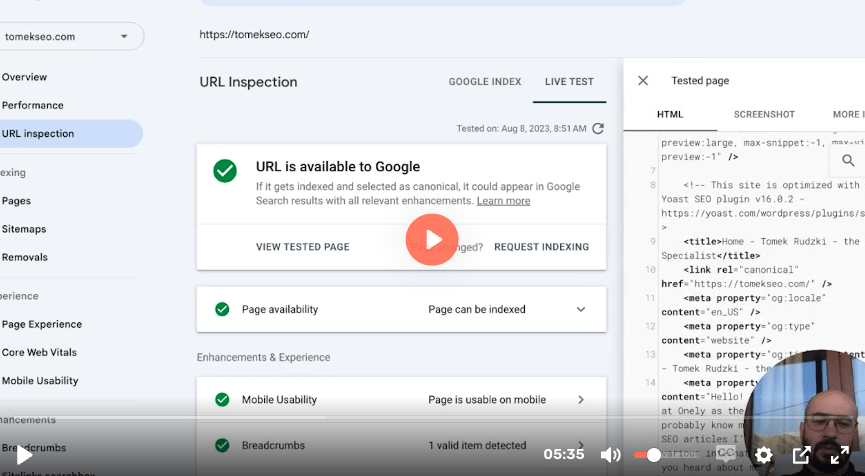Viewport: 865px width, 476px height.
Task: Switch to the SCREENSHOT tab
Action: [764, 114]
